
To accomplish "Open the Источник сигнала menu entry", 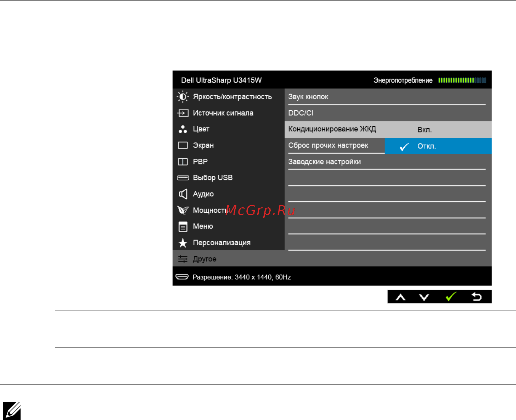I will tap(229, 113).
